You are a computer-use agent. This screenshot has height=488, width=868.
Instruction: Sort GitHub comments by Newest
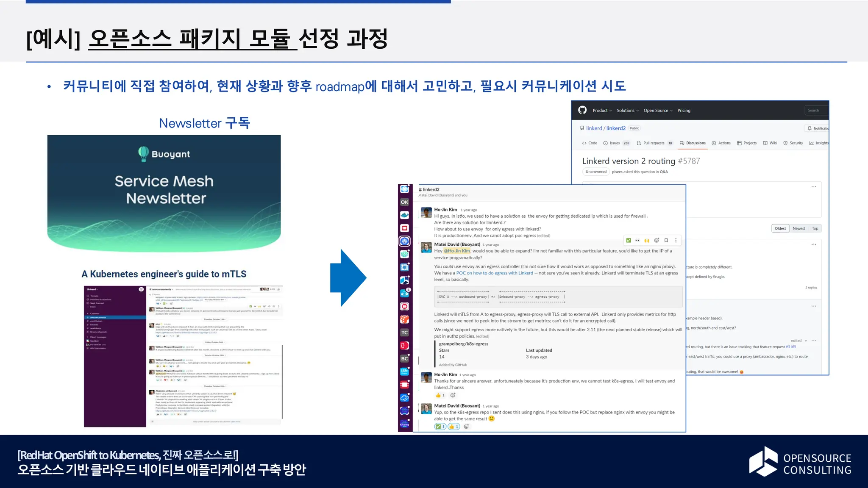pos(799,228)
